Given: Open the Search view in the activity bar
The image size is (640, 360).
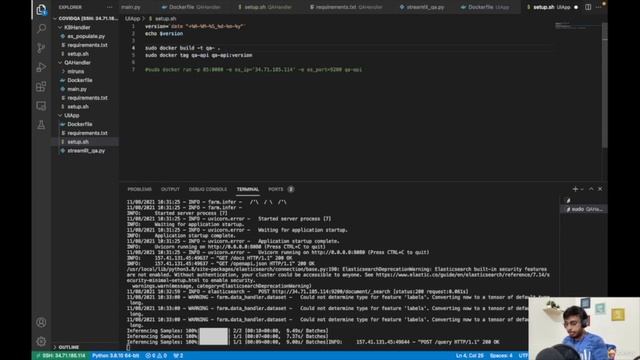Looking at the screenshot, I should 41,29.
